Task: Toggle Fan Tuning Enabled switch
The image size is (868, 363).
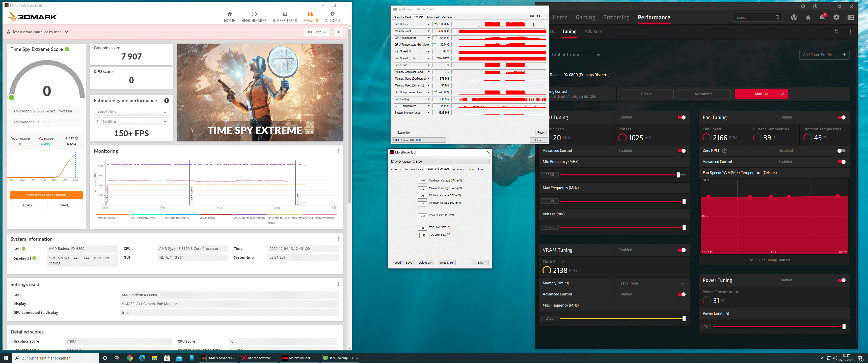Action: click(842, 117)
